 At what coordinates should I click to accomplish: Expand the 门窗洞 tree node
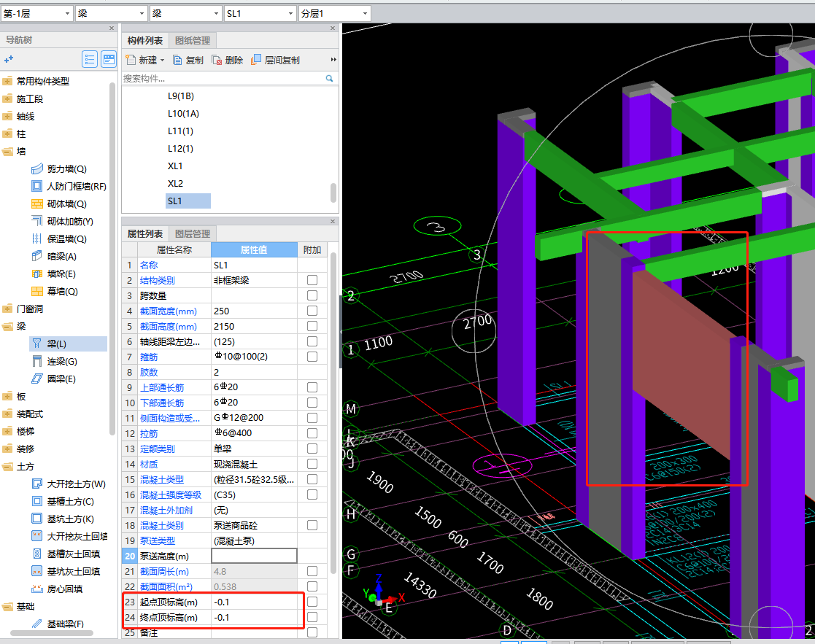click(x=7, y=309)
